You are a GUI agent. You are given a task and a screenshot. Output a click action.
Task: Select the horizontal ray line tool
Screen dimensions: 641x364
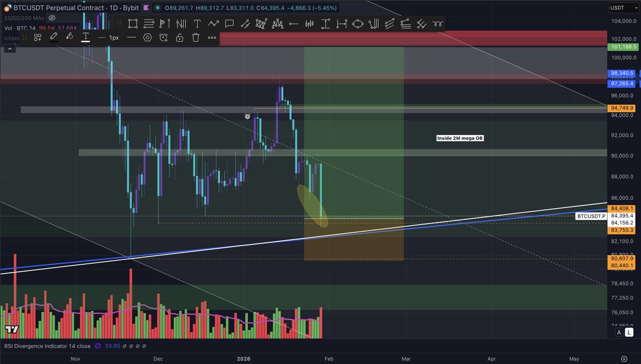click(x=293, y=23)
